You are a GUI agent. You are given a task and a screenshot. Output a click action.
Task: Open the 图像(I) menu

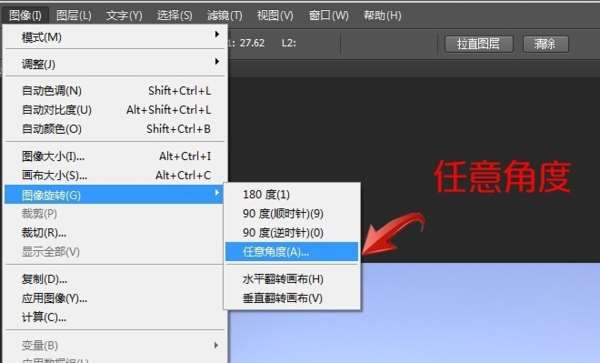click(x=25, y=16)
